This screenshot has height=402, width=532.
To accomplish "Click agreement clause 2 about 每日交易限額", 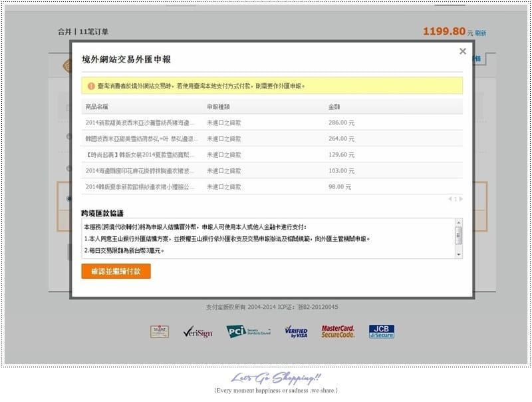I will tap(124, 250).
